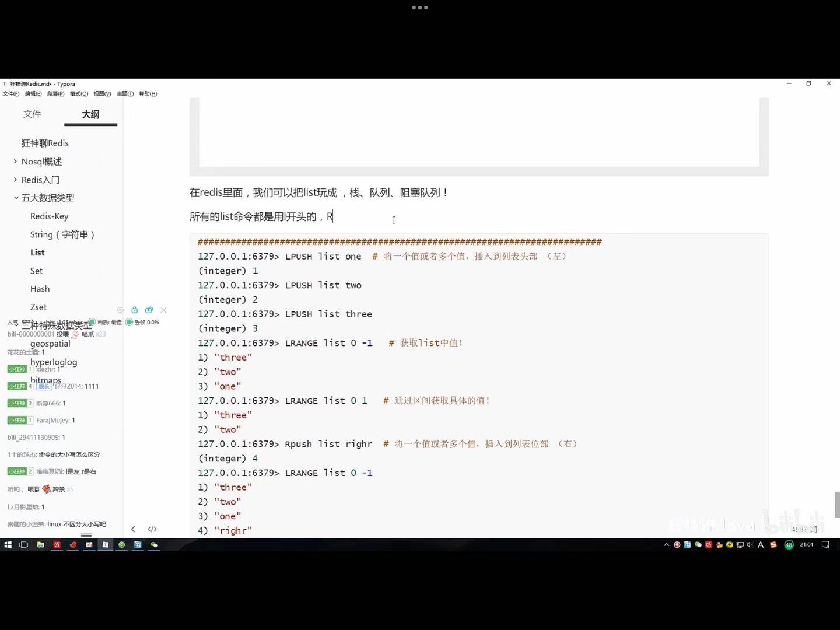Screen dimensions: 840x630
Task: Expand the Nosql概述 outline section
Action: [x=15, y=162]
